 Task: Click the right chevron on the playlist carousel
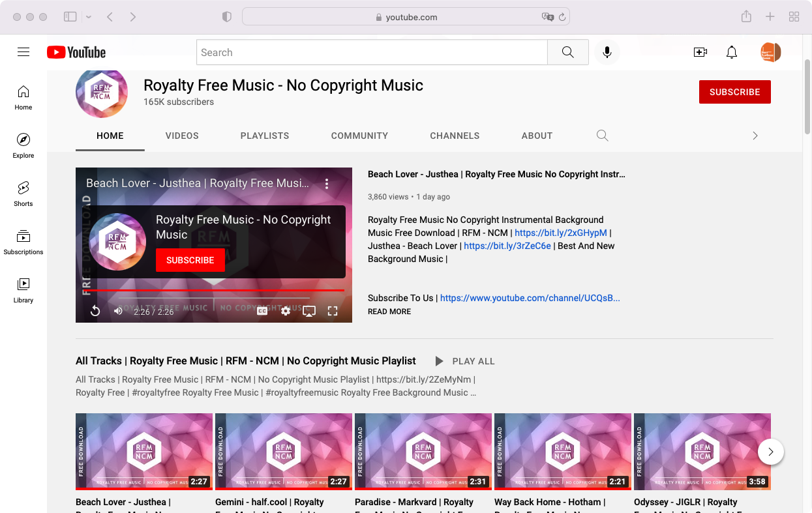click(x=771, y=452)
